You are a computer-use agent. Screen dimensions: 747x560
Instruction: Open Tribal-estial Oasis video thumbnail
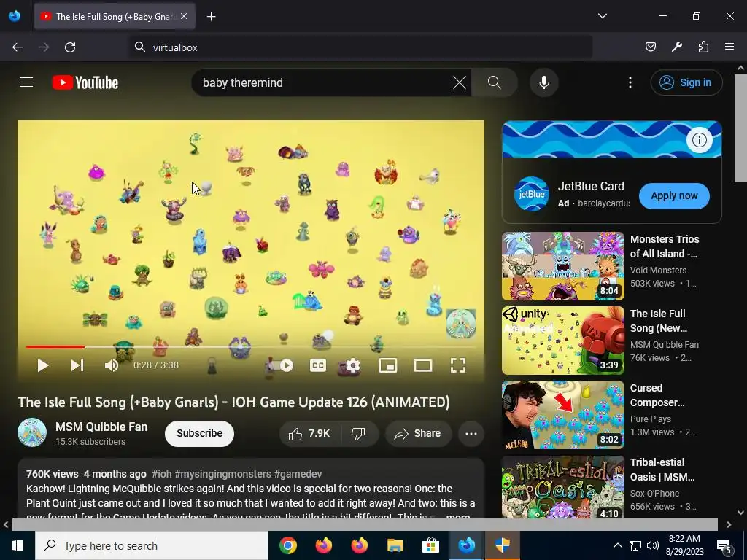tap(562, 486)
